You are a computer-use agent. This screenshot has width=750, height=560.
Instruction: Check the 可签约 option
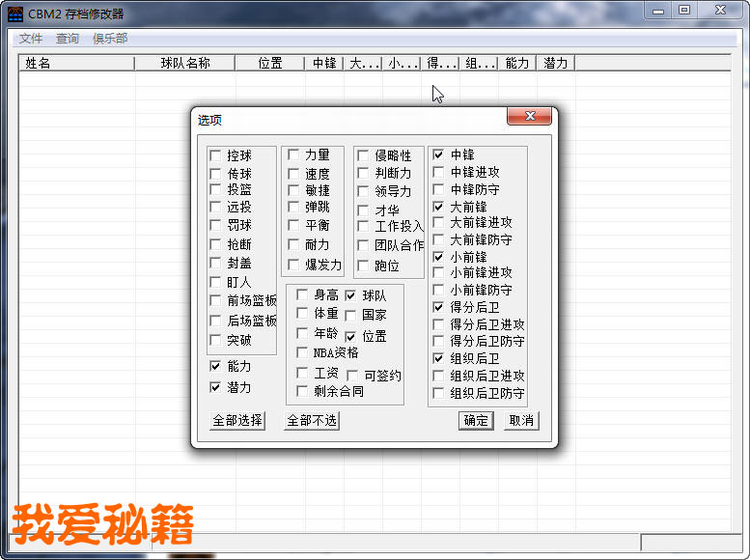(352, 376)
